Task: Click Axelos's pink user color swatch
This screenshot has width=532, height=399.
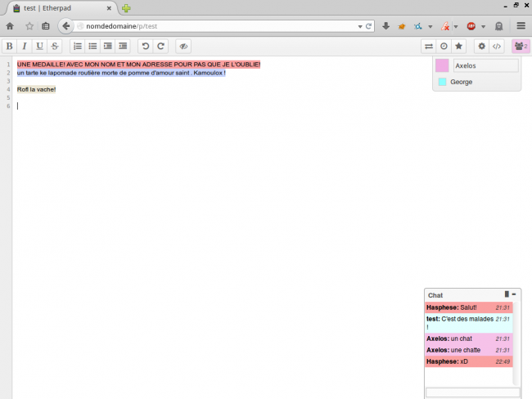Action: tap(442, 65)
